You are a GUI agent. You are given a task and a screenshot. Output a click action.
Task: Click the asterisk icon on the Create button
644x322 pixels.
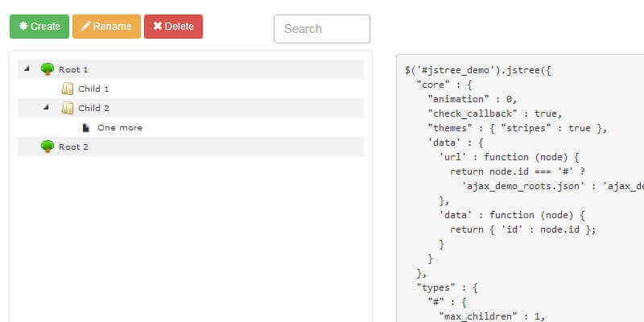pos(23,27)
